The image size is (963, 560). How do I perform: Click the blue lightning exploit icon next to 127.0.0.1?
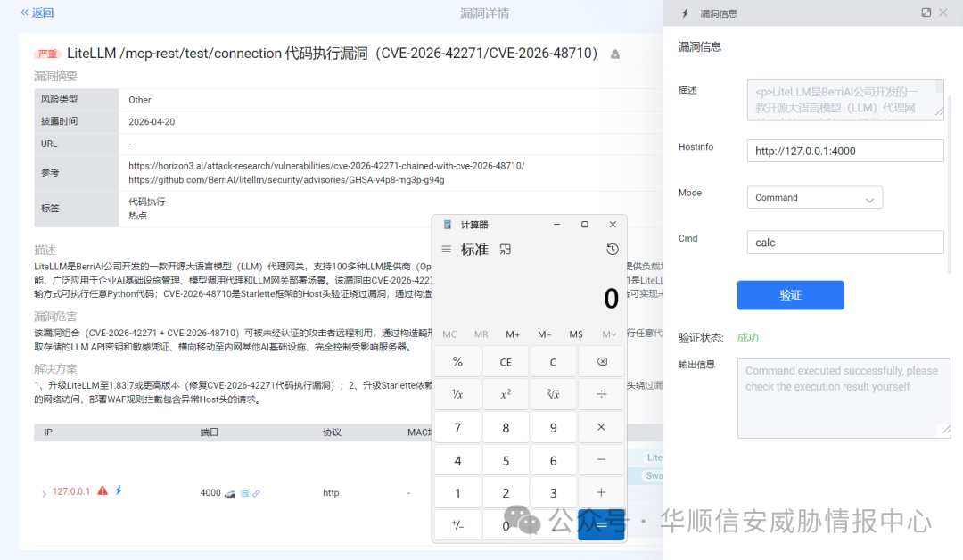(119, 490)
